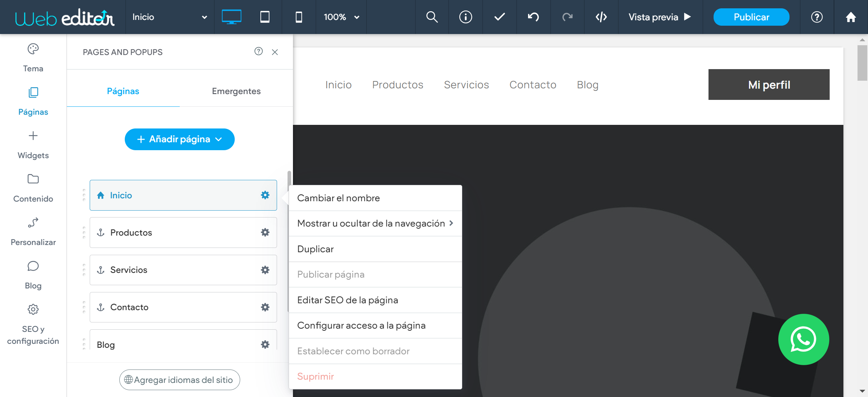Choose Suprimir from context menu
The image size is (868, 397).
pos(375,376)
